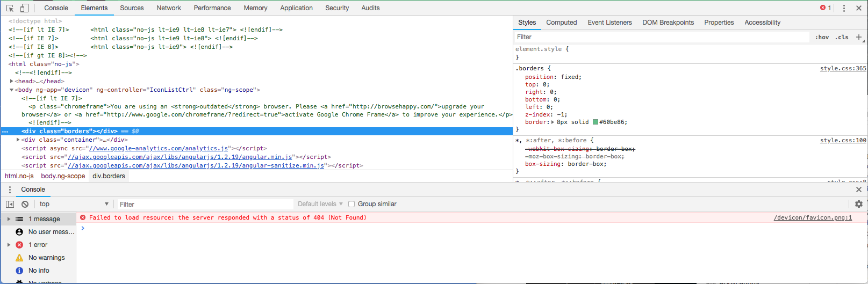Select the html class no-js DOM node
Image resolution: width=868 pixels, height=284 pixels.
44,64
